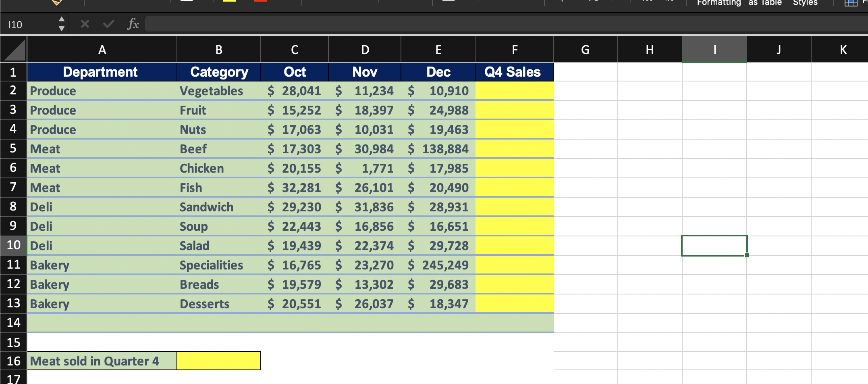868x384 pixels.
Task: Click the Cancel entry X icon
Action: [x=85, y=24]
